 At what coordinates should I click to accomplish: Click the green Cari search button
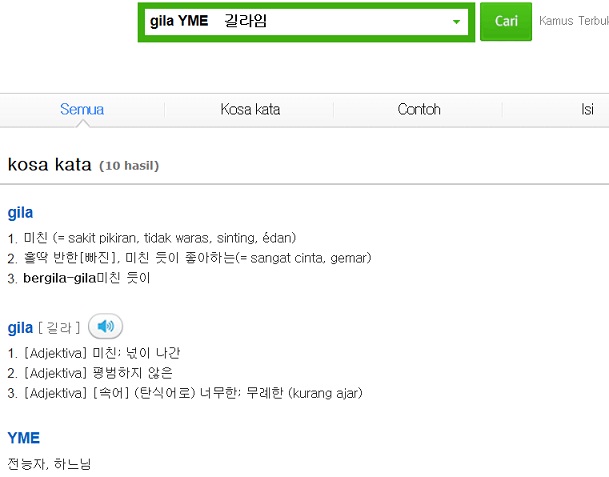point(506,21)
